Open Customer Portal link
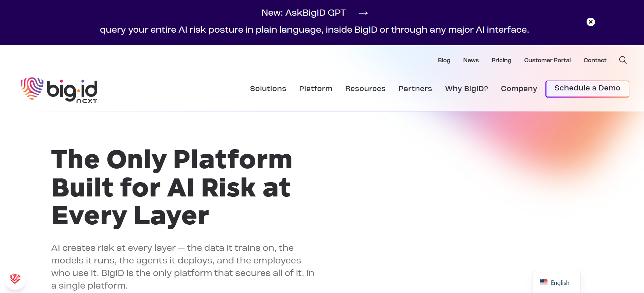Viewport: 644px width, 293px height. click(x=547, y=60)
